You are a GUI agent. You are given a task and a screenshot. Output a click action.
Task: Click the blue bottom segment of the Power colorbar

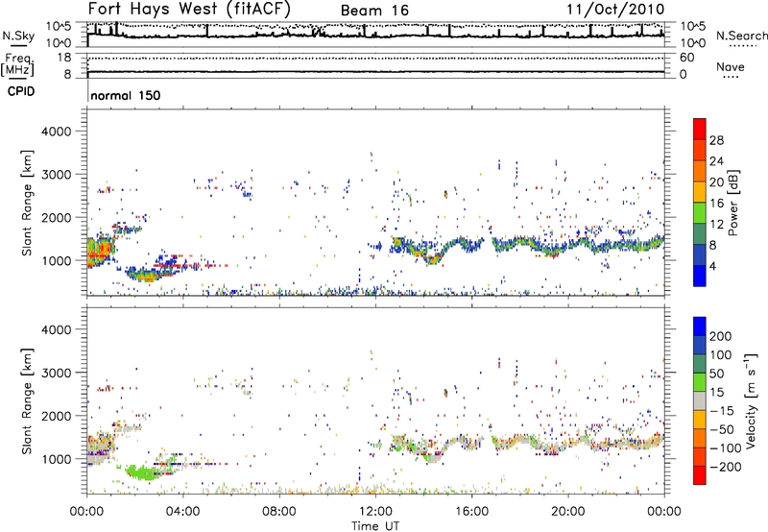700,276
